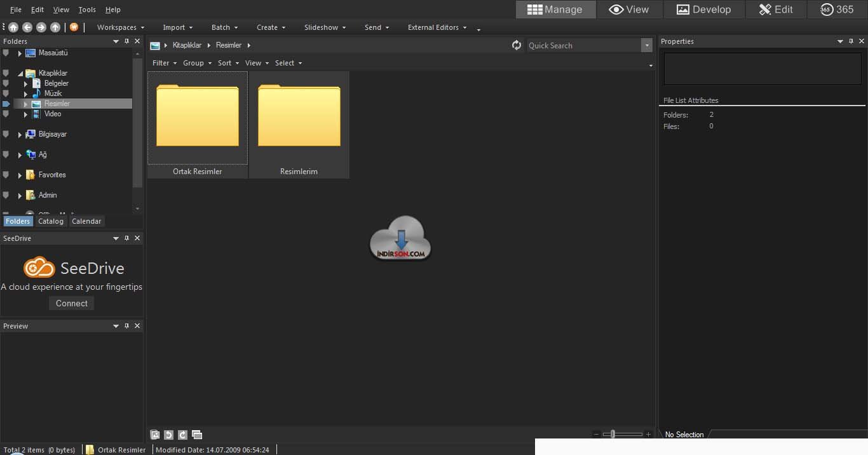Open the Import dropdown menu
This screenshot has width=868, height=455.
pos(177,27)
